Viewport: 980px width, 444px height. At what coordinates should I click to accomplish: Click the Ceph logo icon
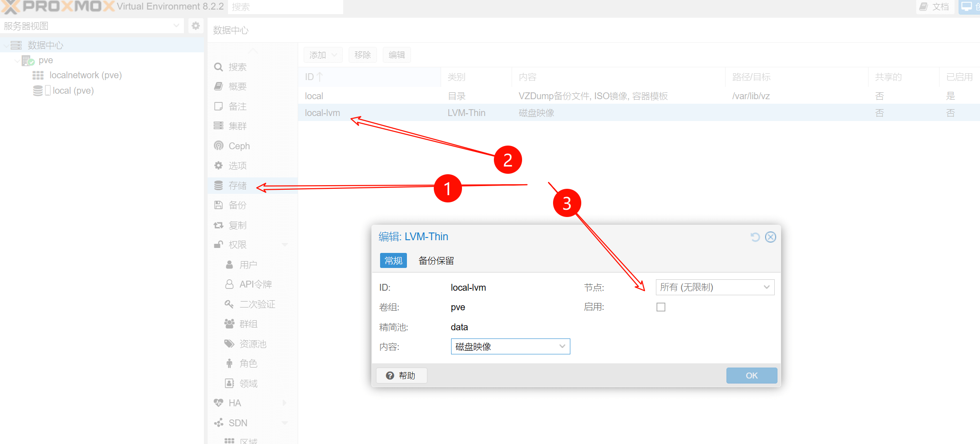pyautogui.click(x=218, y=146)
